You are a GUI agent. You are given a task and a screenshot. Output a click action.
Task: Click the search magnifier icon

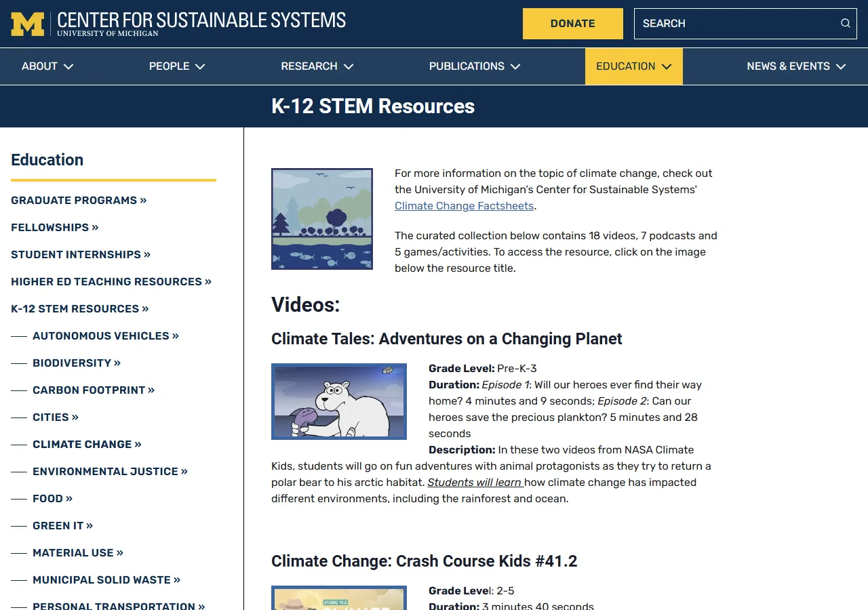tap(845, 23)
